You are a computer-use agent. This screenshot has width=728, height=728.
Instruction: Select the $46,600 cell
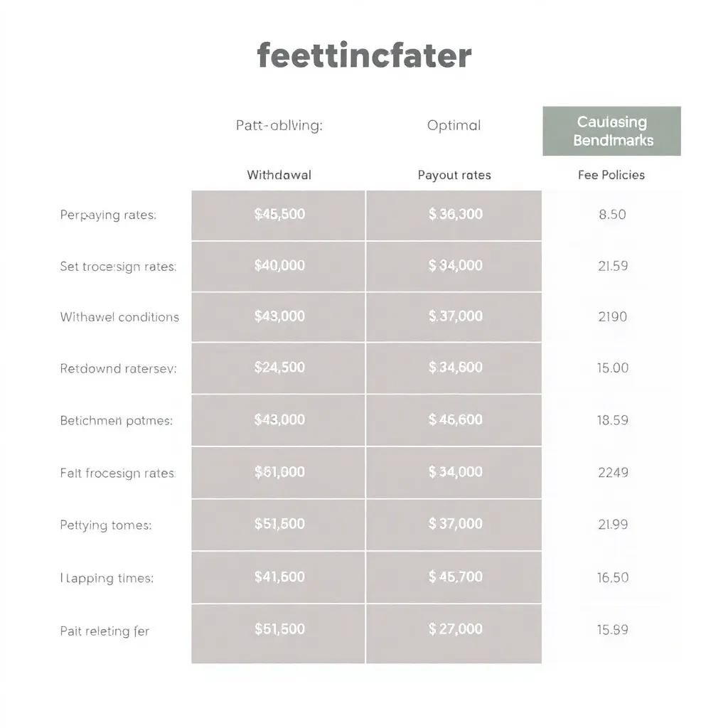[x=454, y=420]
